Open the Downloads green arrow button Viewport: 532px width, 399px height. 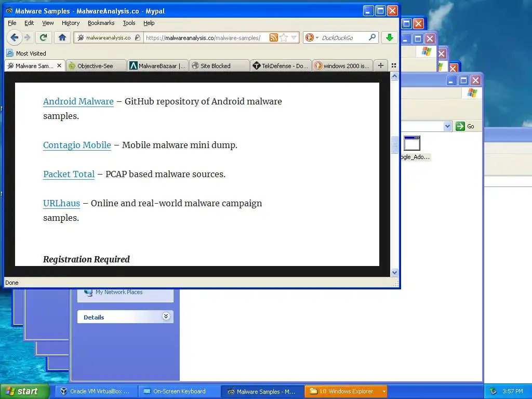point(389,37)
